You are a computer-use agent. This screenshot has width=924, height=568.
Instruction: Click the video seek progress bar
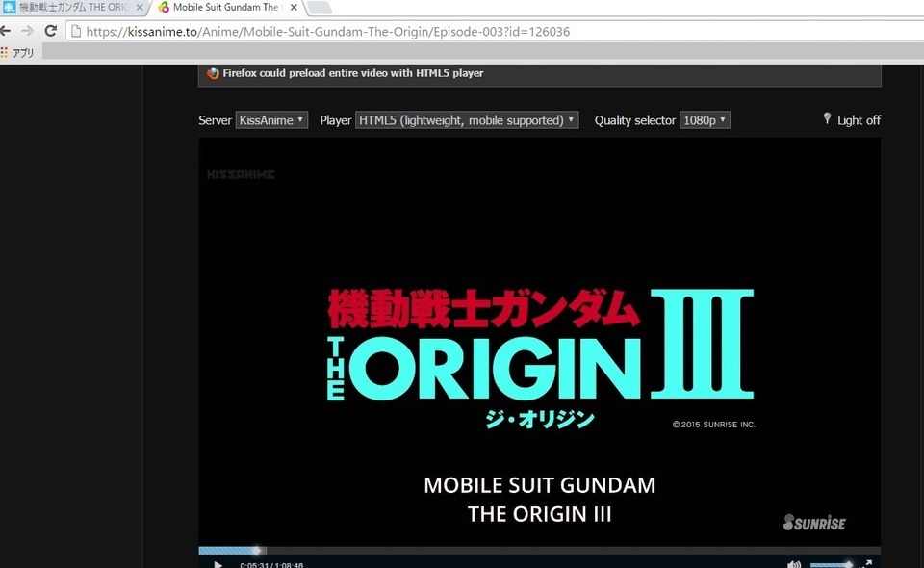click(539, 551)
